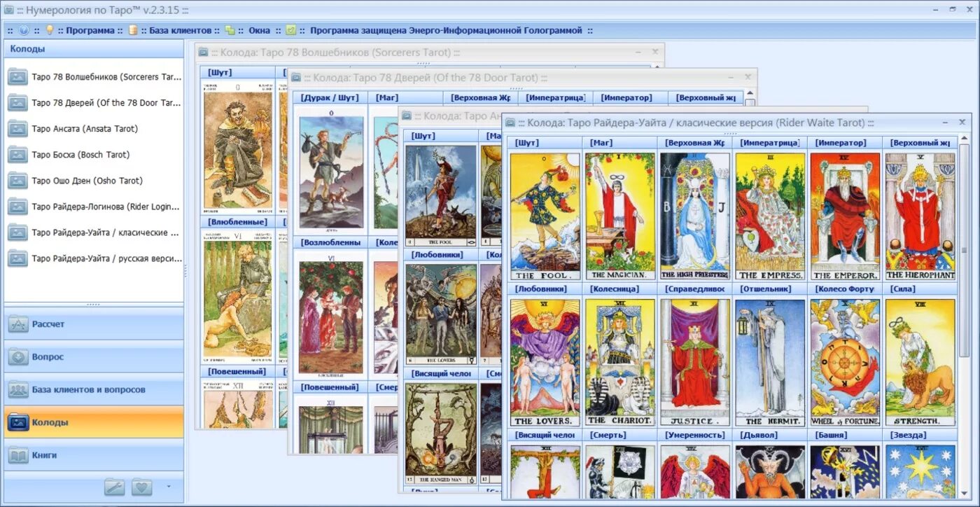Open the Колоды navigation section
980x507 pixels.
[x=94, y=422]
